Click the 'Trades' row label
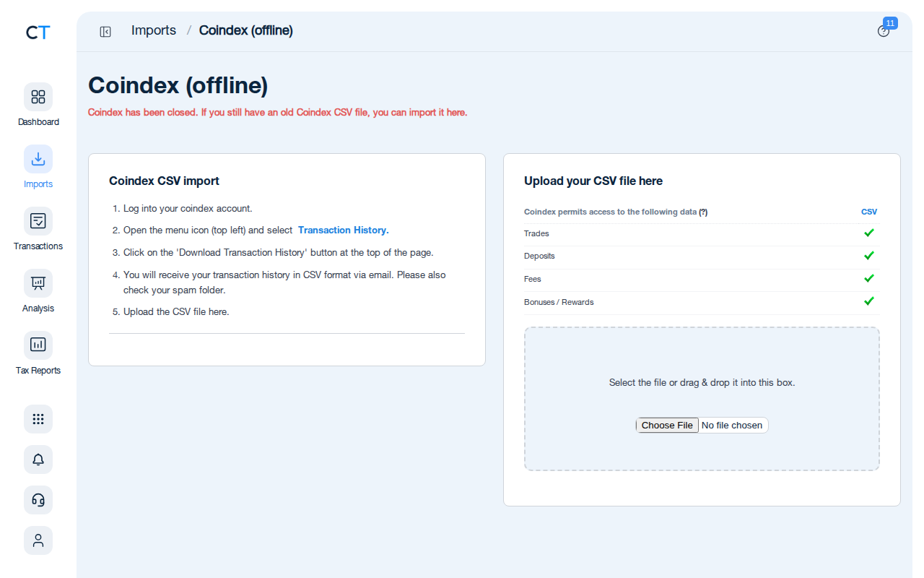The width and height of the screenshot is (924, 578). coord(536,233)
